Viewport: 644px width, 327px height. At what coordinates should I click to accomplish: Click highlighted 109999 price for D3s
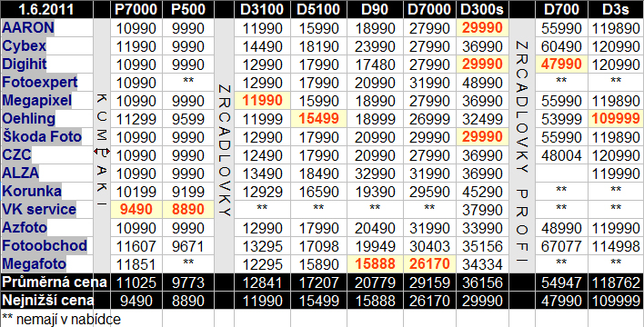pos(616,119)
